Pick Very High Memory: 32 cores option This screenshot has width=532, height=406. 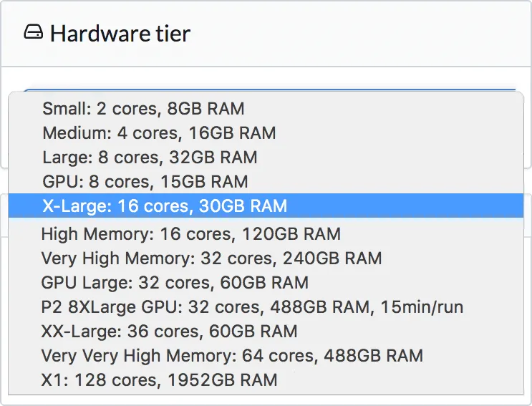pyautogui.click(x=211, y=258)
